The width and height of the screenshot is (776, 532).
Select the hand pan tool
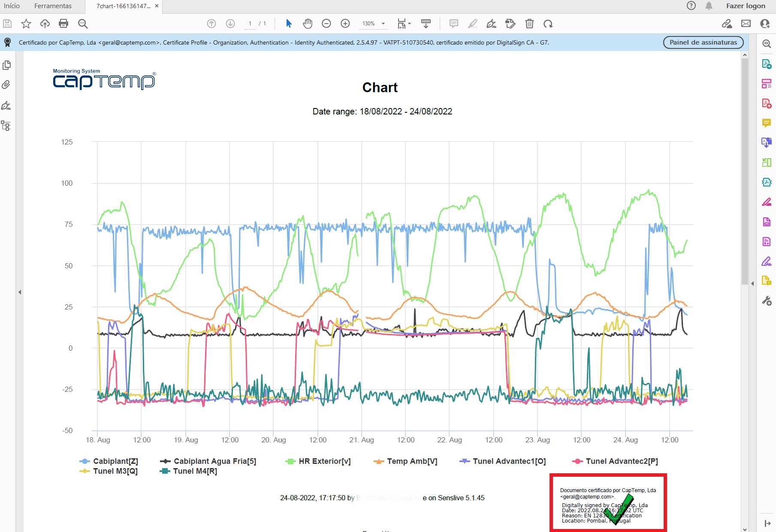308,24
